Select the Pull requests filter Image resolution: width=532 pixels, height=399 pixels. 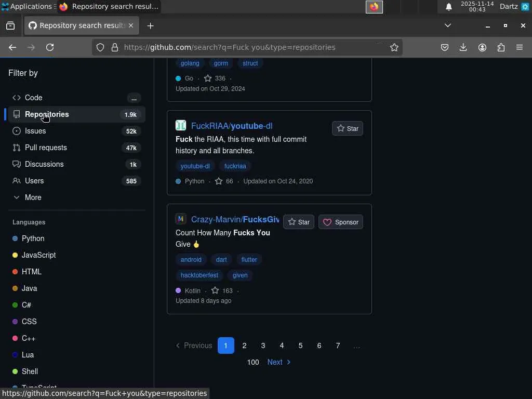pyautogui.click(x=77, y=148)
